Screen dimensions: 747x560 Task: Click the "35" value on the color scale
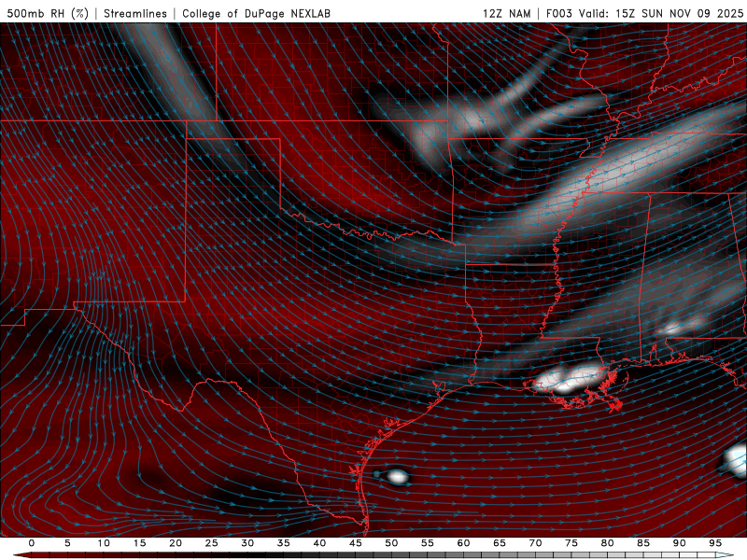click(x=284, y=543)
